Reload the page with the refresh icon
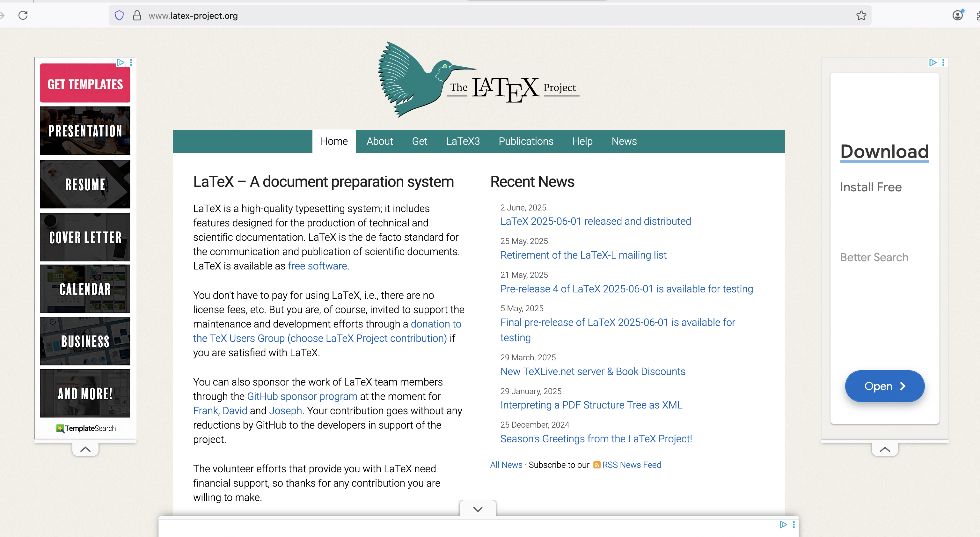 tap(23, 15)
